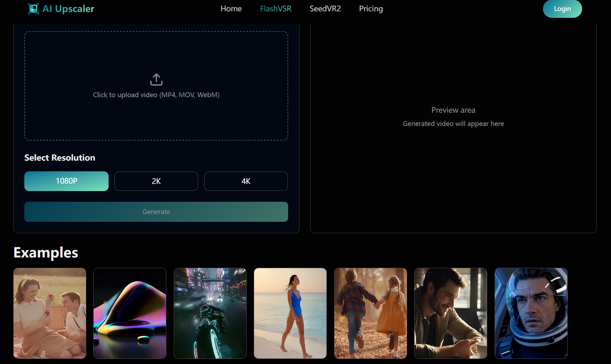The image size is (611, 364).
Task: Click the astronaut helmet example video
Action: [531, 313]
